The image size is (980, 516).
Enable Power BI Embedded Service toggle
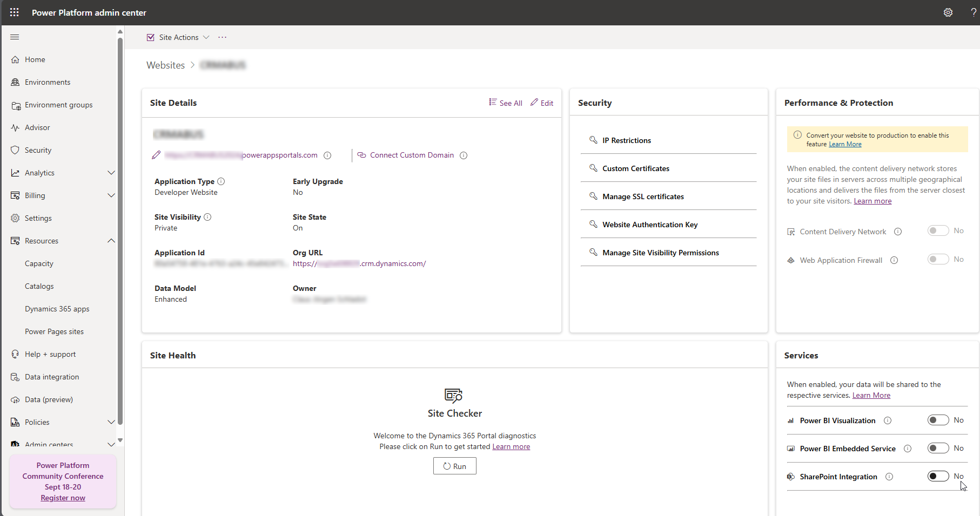point(938,448)
